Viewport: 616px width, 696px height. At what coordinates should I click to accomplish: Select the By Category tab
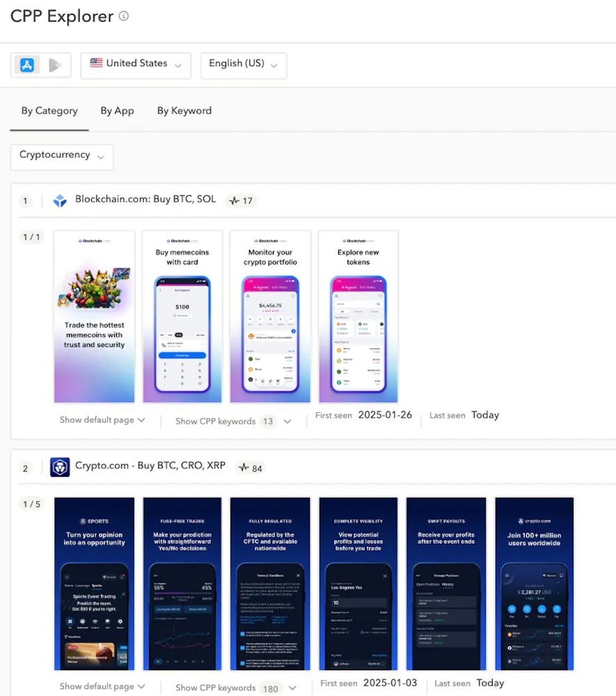click(49, 111)
